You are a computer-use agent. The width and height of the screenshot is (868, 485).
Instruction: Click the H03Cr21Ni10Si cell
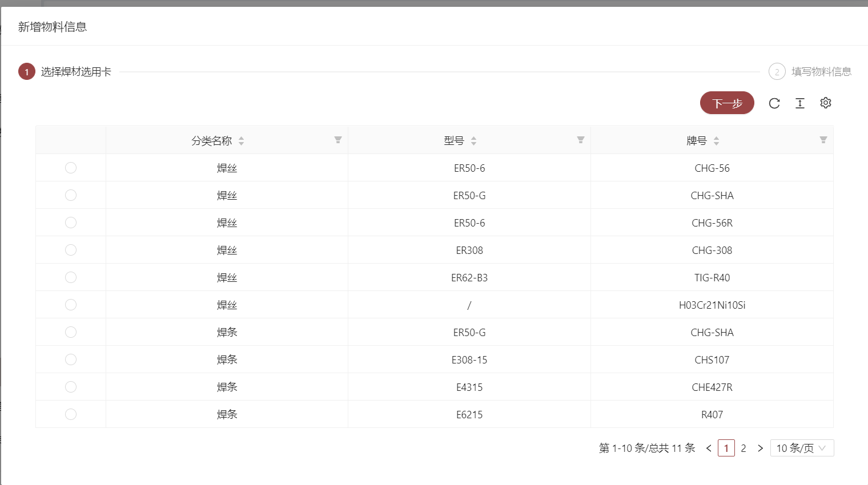point(712,305)
